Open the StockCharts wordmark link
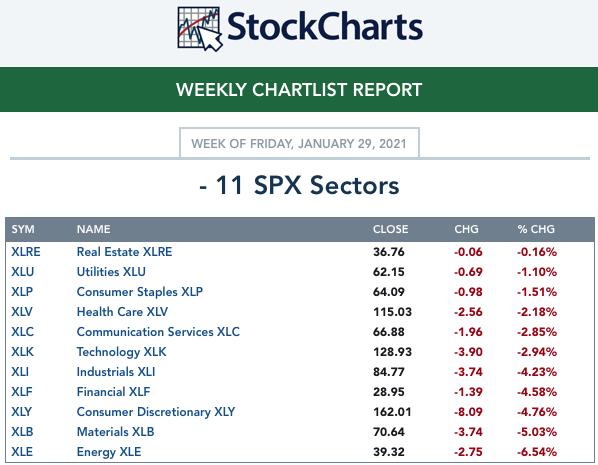Image resolution: width=598 pixels, height=465 pixels. coord(325,27)
